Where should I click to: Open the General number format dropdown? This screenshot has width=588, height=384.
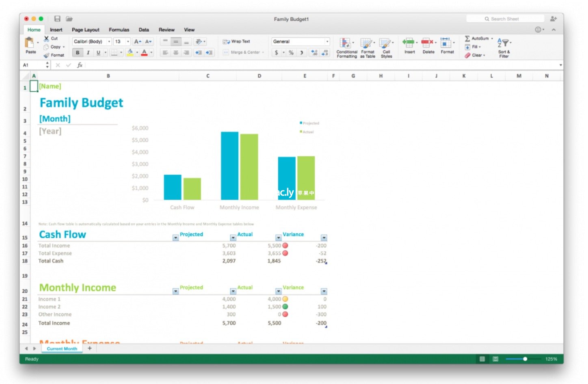327,41
